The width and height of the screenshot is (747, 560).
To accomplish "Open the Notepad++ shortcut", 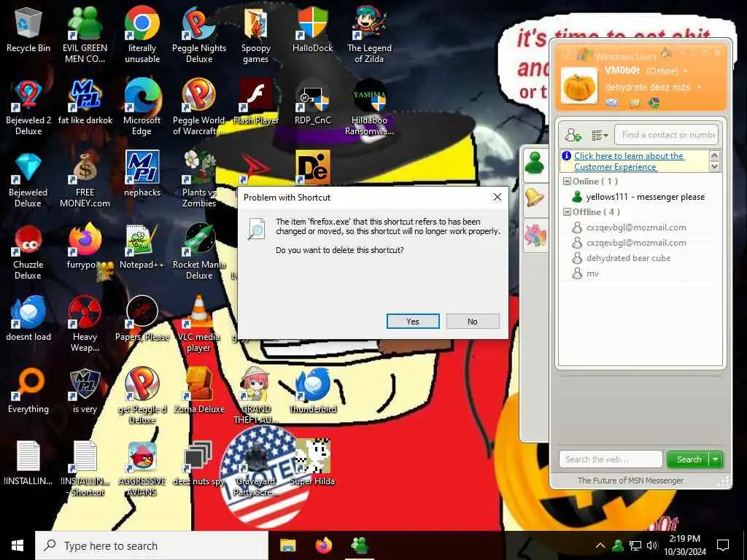I will pos(142,247).
